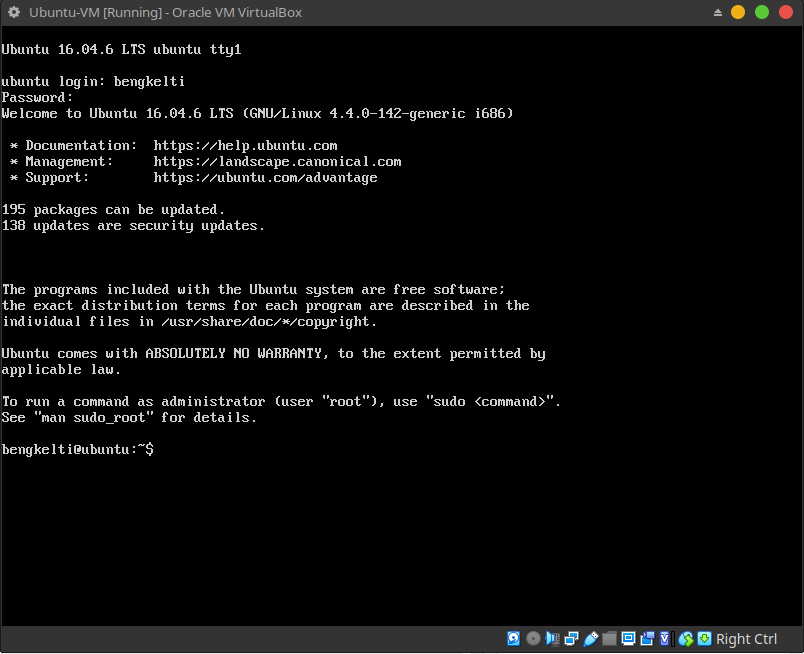Viewport: 804px width, 654px height.
Task: Click the 'Password:' line
Action: click(37, 97)
